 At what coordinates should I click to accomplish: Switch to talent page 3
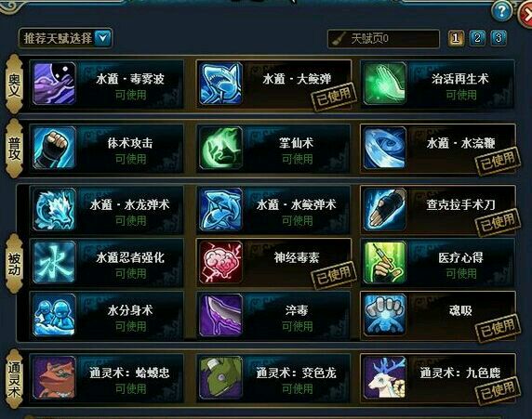(x=499, y=38)
